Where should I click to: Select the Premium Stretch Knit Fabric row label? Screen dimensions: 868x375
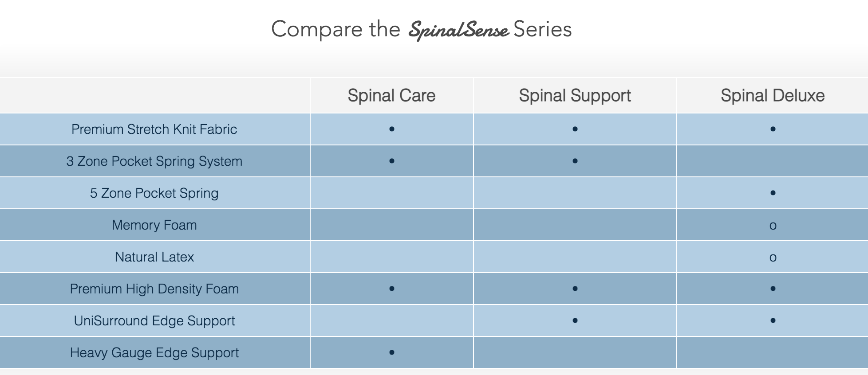coord(154,129)
